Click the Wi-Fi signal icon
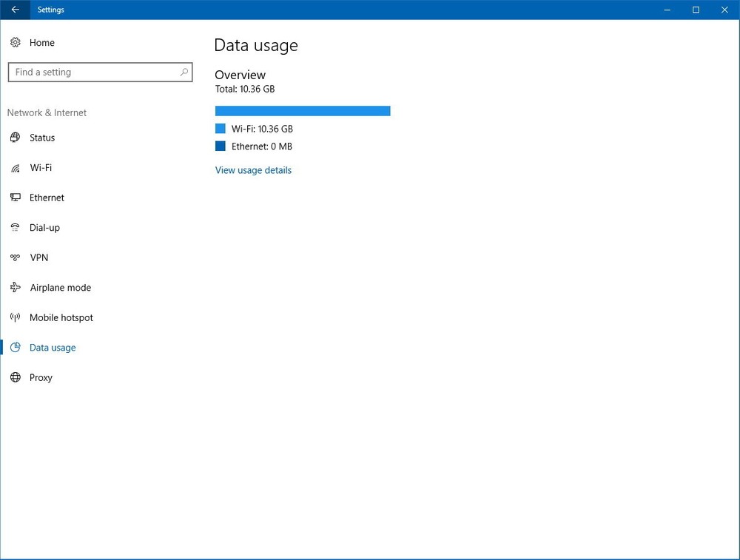This screenshot has width=740, height=560. (15, 168)
